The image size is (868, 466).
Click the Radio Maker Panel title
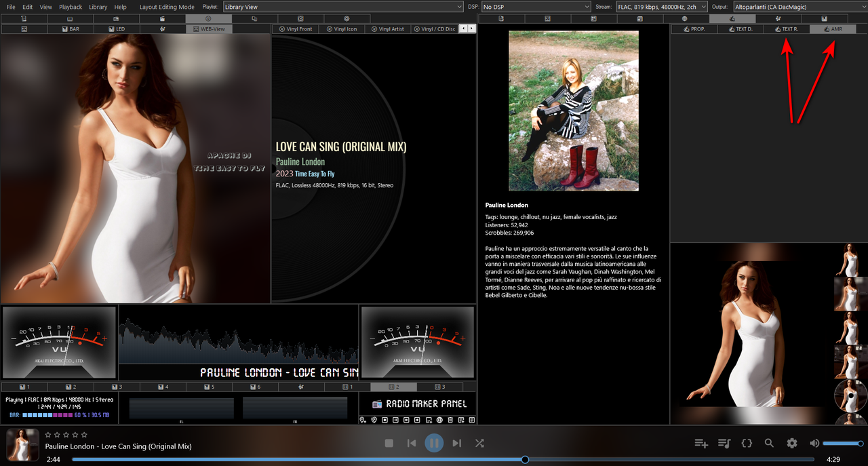[426, 404]
